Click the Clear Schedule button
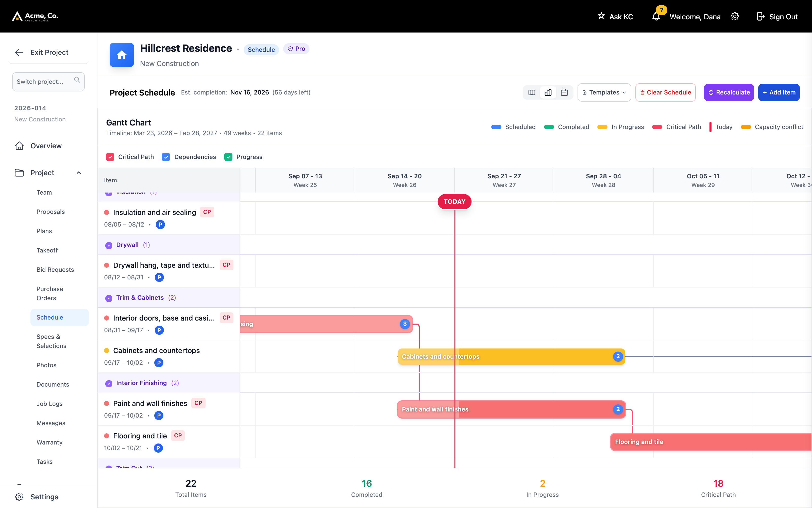The height and width of the screenshot is (508, 812). [665, 92]
